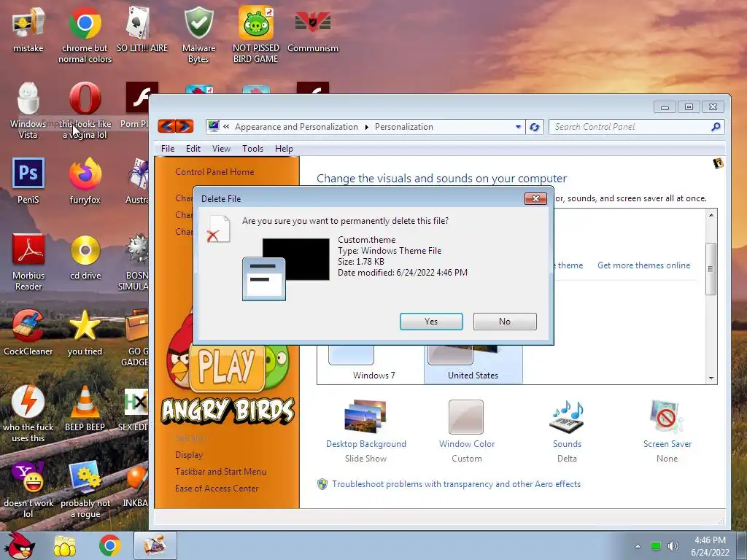Click the themes list scroll up arrow
747x560 pixels.
pyautogui.click(x=711, y=215)
